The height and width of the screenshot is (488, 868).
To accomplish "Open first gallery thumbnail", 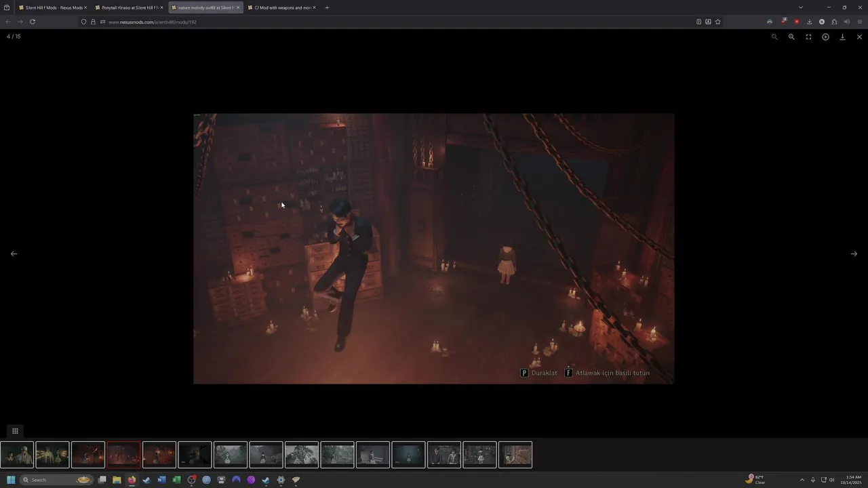I will 17,455.
